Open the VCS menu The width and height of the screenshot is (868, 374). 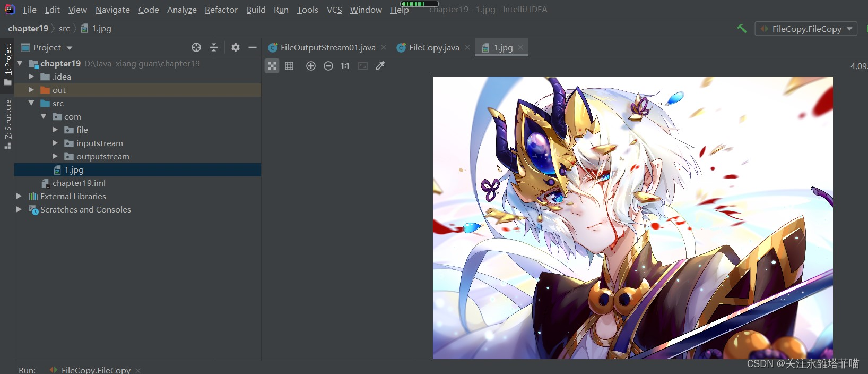tap(334, 10)
